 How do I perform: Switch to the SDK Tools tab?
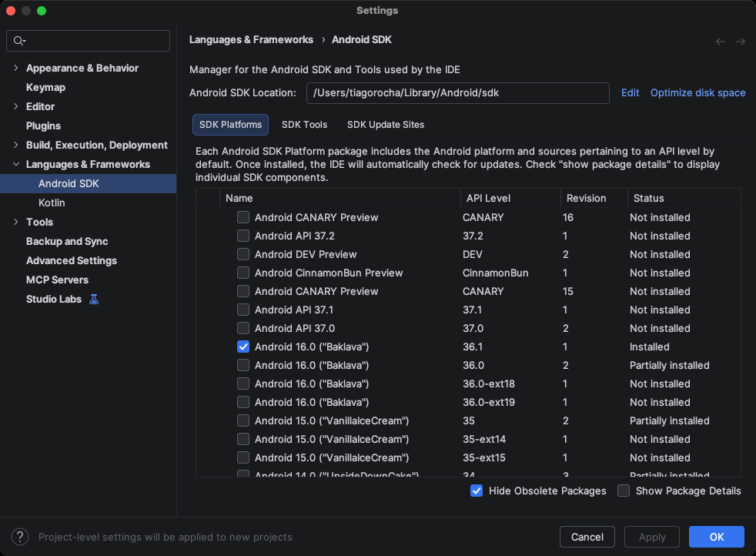tap(304, 125)
